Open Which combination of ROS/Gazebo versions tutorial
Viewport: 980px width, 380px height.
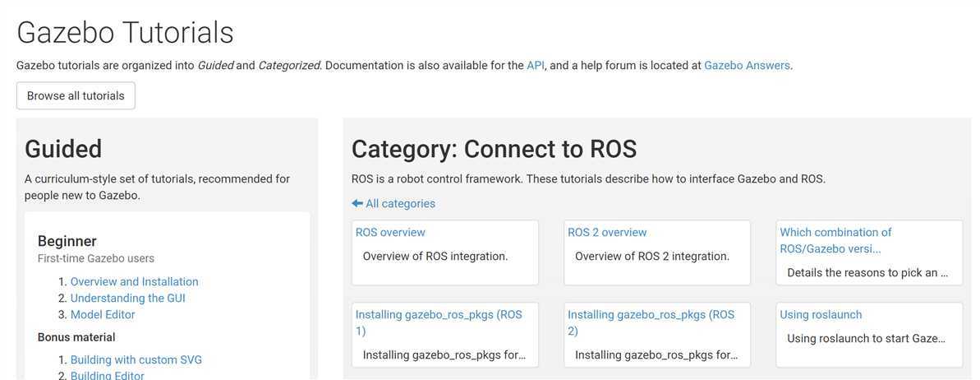[835, 240]
